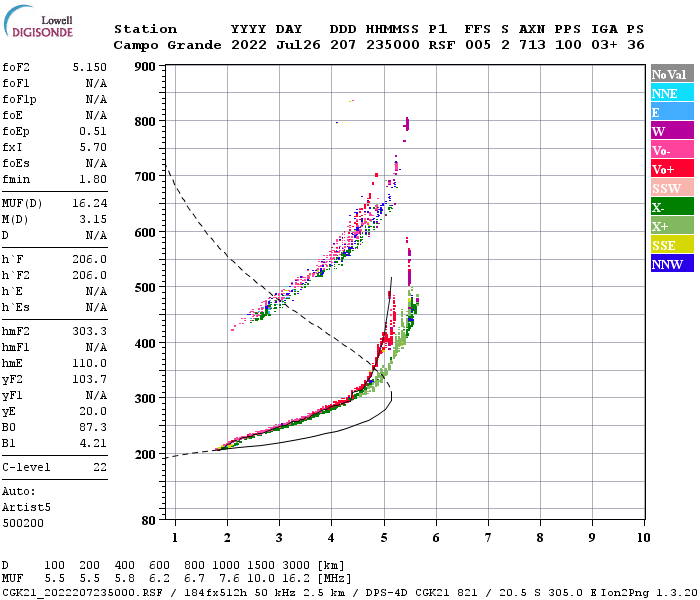Click the 10 MHz x-axis label
This screenshot has width=700, height=600.
(643, 538)
